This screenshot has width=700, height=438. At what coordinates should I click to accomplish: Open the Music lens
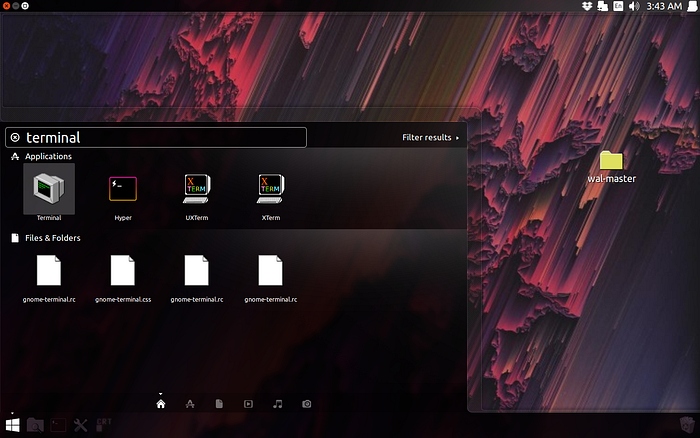click(x=278, y=404)
